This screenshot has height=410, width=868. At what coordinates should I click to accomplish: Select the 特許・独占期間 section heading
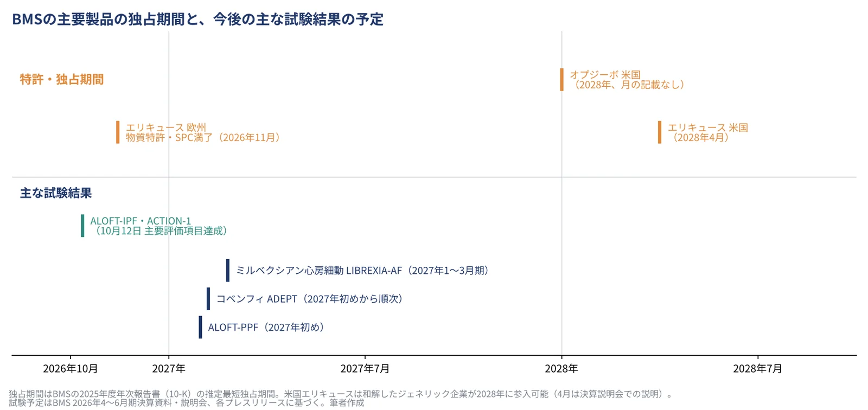pyautogui.click(x=62, y=79)
